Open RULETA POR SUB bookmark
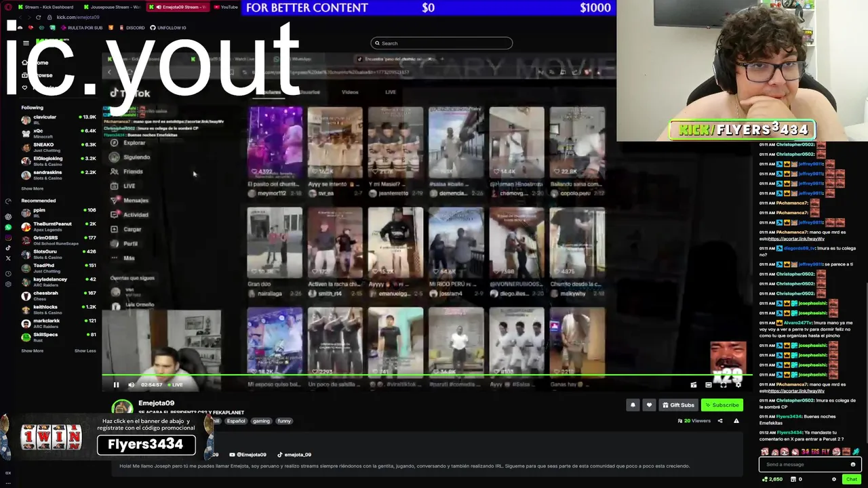 [x=81, y=28]
